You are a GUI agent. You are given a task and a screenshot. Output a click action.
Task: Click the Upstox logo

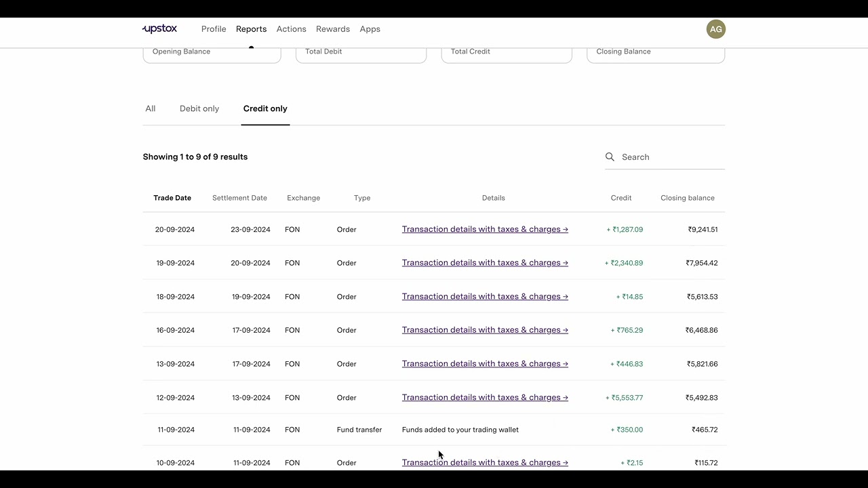pyautogui.click(x=160, y=28)
